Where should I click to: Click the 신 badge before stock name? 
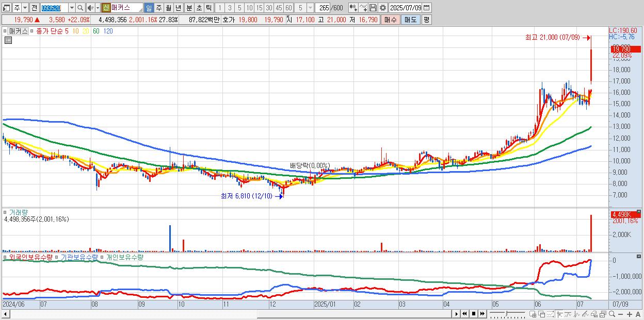[x=106, y=8]
